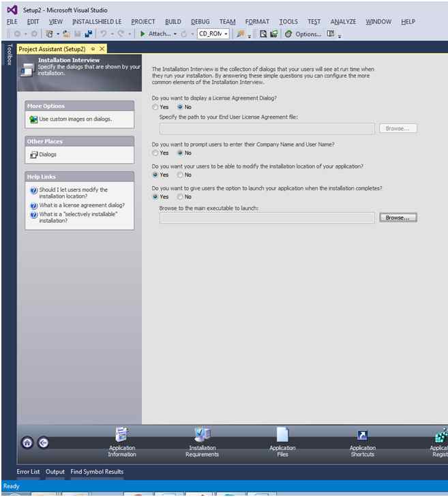Click the help book icon after Options

[331, 33]
